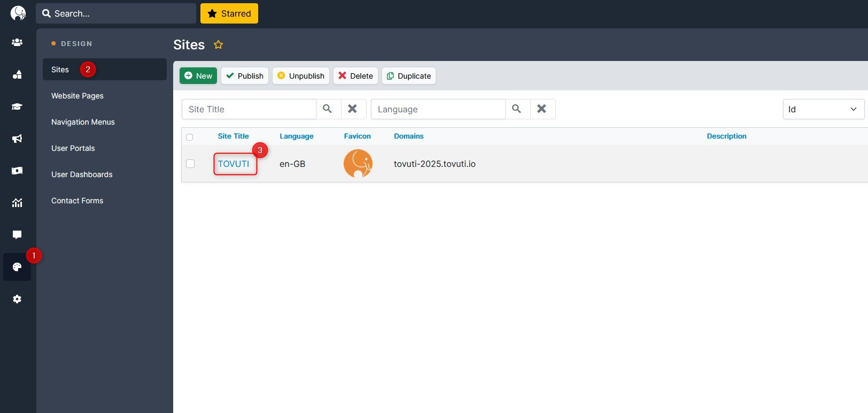Click the Delete button
Viewport: 868px width, 413px height.
click(356, 76)
